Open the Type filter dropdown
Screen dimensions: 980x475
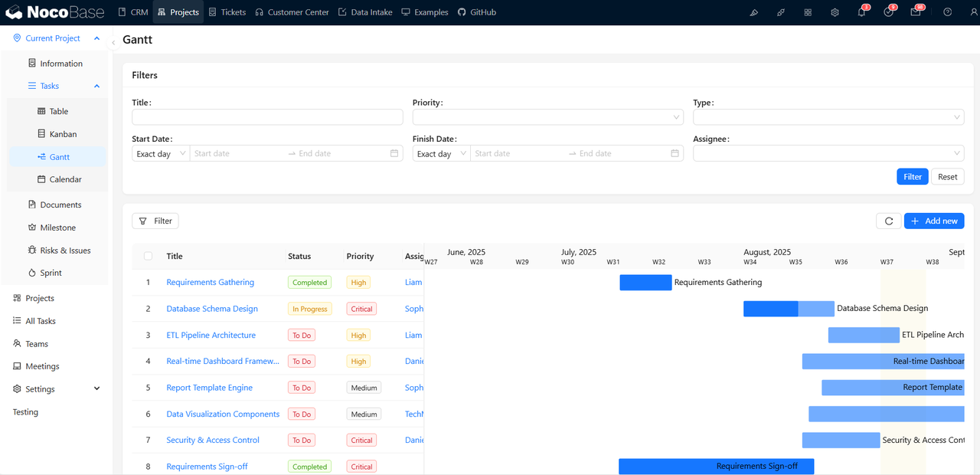828,117
